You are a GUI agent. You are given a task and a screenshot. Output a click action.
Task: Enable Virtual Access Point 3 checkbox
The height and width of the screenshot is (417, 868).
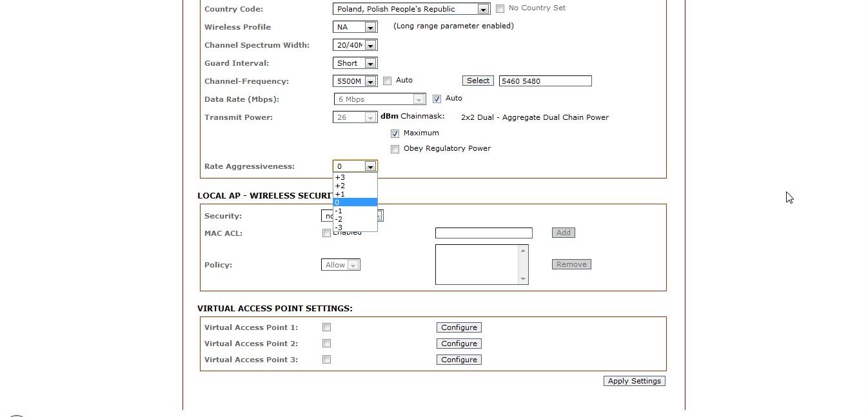326,360
